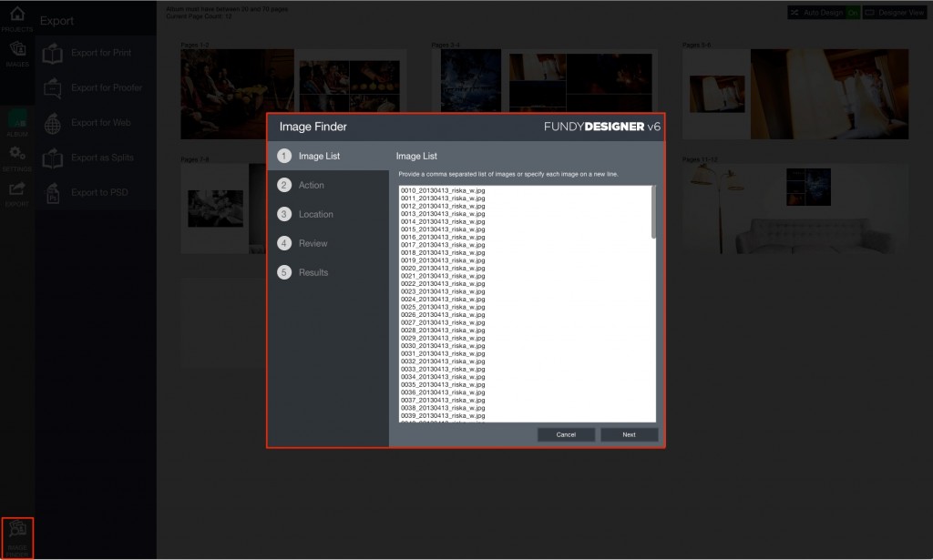
Task: Click the Export for Print book icon
Action: coord(52,54)
